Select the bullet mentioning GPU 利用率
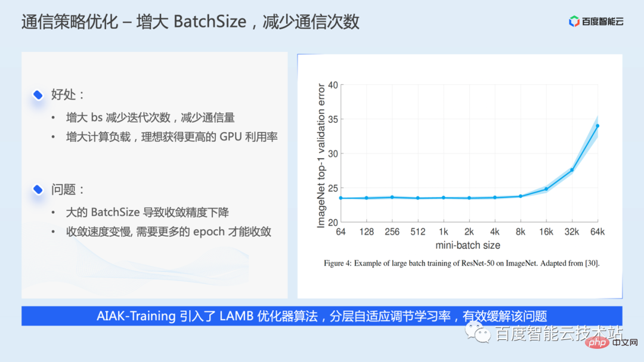 pos(172,137)
